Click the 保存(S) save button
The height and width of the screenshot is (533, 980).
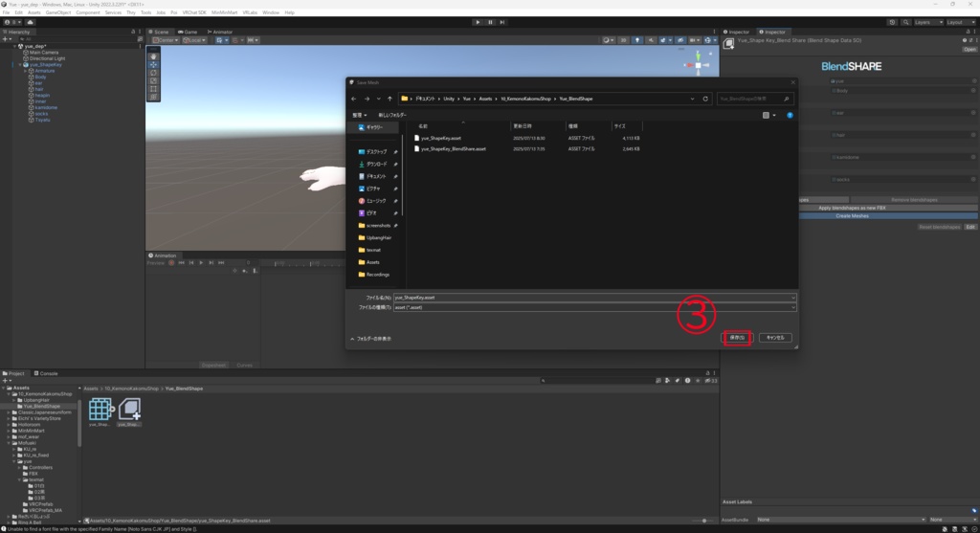click(x=737, y=338)
